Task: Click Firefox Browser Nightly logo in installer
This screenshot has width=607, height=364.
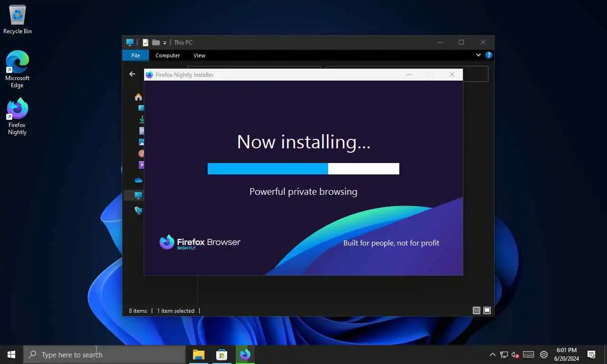Action: point(200,242)
